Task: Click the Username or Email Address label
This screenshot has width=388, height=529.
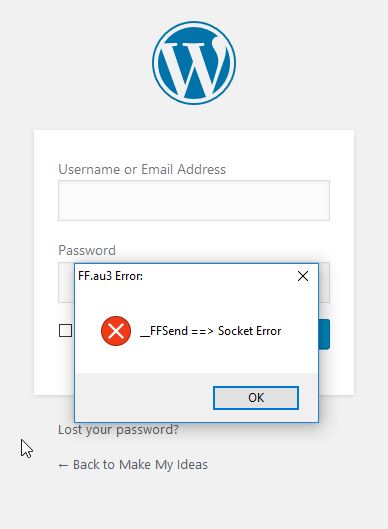Action: pyautogui.click(x=142, y=169)
